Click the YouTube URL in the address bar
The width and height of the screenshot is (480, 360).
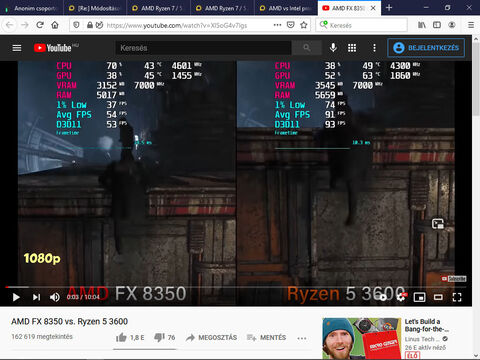coord(177,25)
